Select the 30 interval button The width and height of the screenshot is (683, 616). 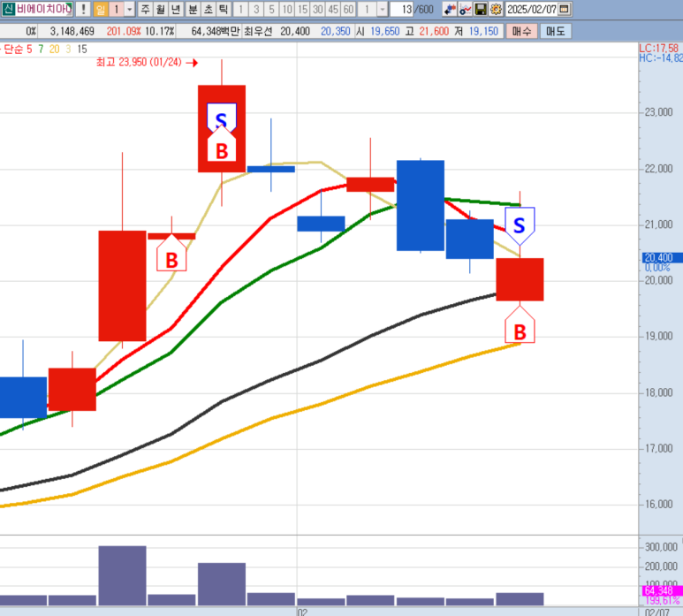point(317,9)
